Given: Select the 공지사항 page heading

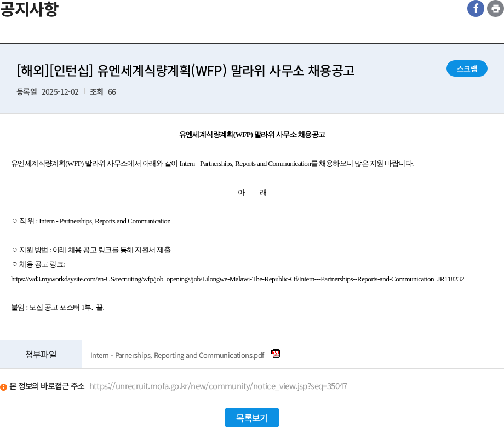Looking at the screenshot, I should pyautogui.click(x=29, y=9).
